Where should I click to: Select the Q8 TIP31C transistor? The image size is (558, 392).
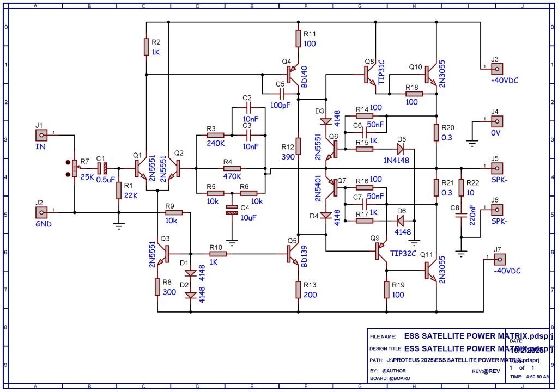tap(371, 74)
